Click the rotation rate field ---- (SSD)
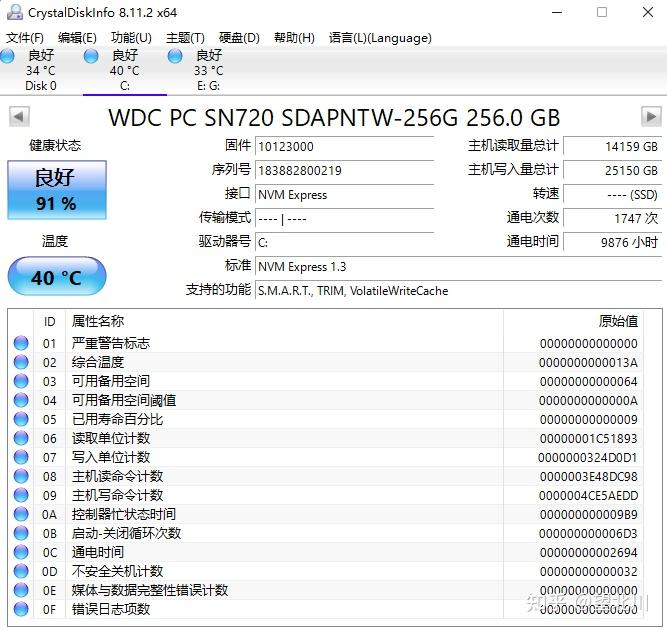667x631 pixels. pos(613,194)
